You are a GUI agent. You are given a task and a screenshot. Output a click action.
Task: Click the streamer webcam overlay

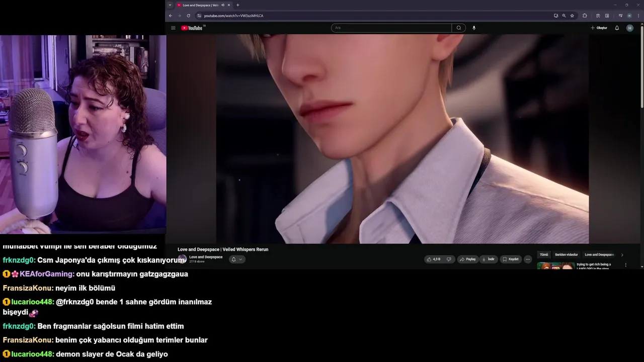(83, 134)
